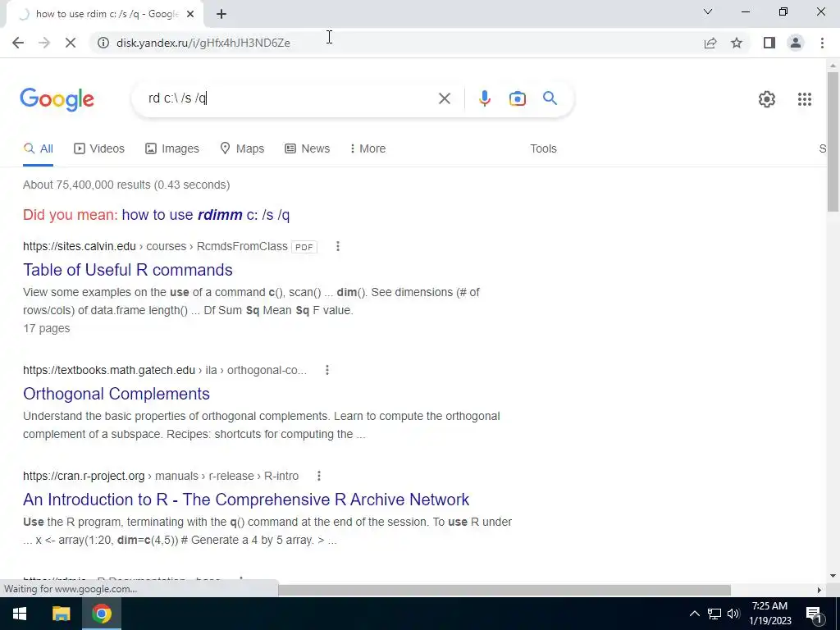Stop the page from loading
Image resolution: width=840 pixels, height=630 pixels.
tap(71, 43)
